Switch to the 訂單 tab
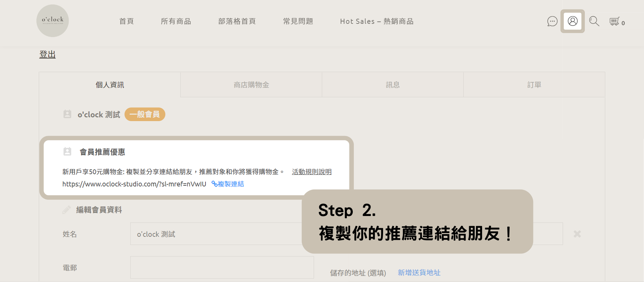Screen dimensions: 644x282 tap(534, 85)
